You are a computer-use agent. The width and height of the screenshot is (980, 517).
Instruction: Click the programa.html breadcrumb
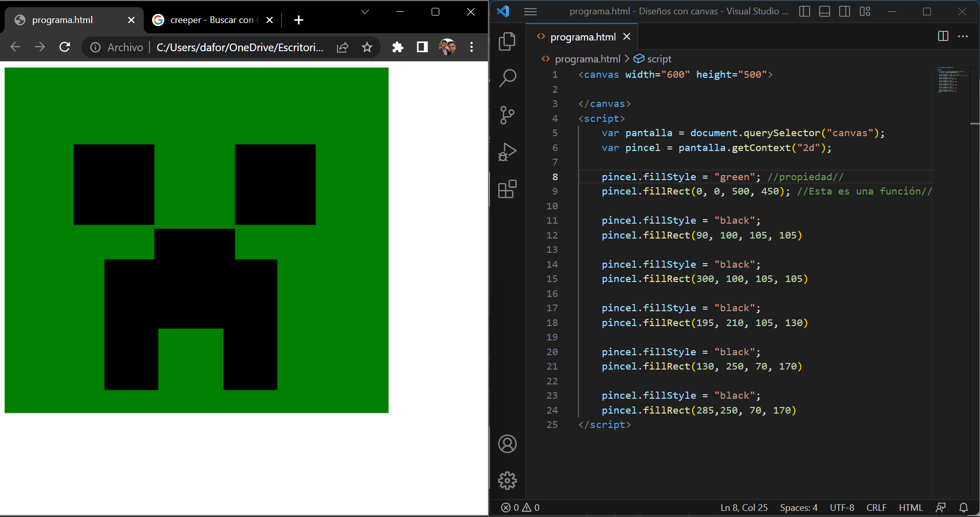point(587,59)
